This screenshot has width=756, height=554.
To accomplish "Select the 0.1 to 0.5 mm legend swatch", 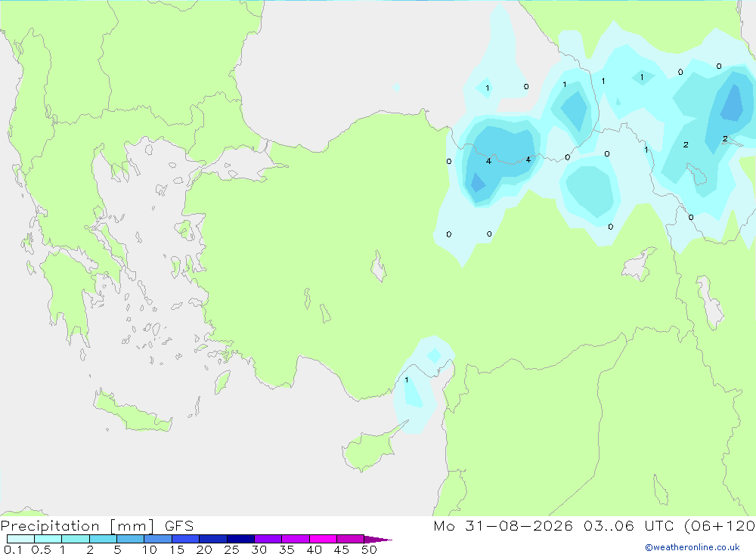I will (x=20, y=539).
